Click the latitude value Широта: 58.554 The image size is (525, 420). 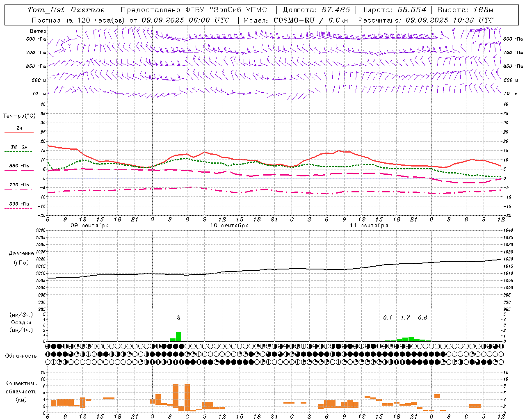coord(394,10)
